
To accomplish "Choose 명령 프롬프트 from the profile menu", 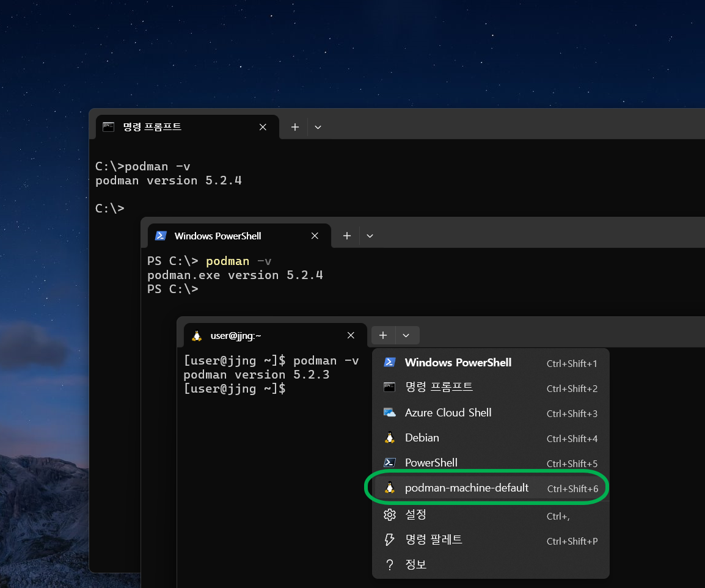I will pyautogui.click(x=491, y=388).
